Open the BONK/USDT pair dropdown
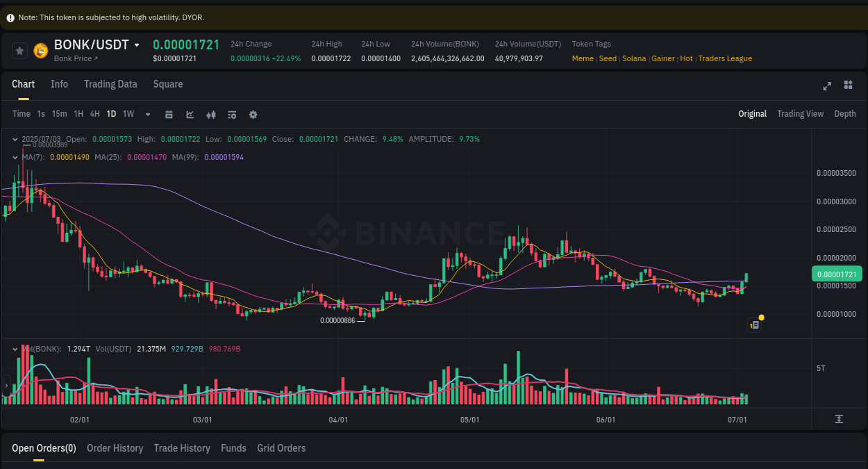 pyautogui.click(x=137, y=44)
